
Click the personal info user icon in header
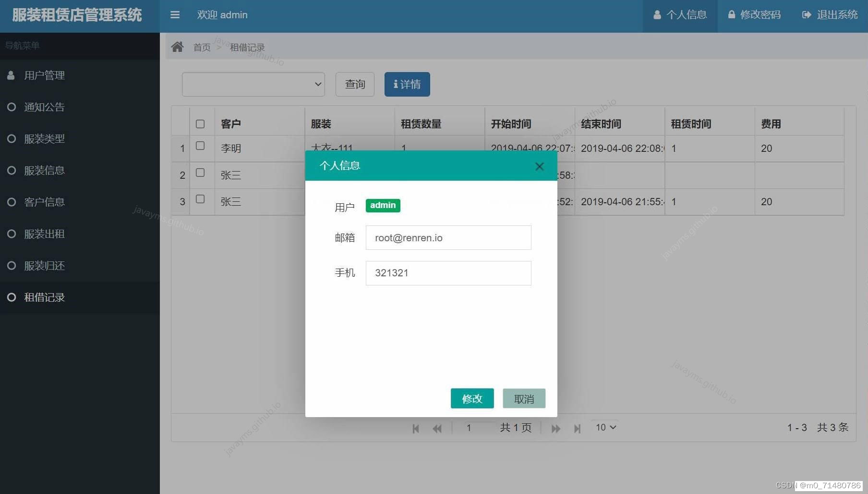point(657,15)
